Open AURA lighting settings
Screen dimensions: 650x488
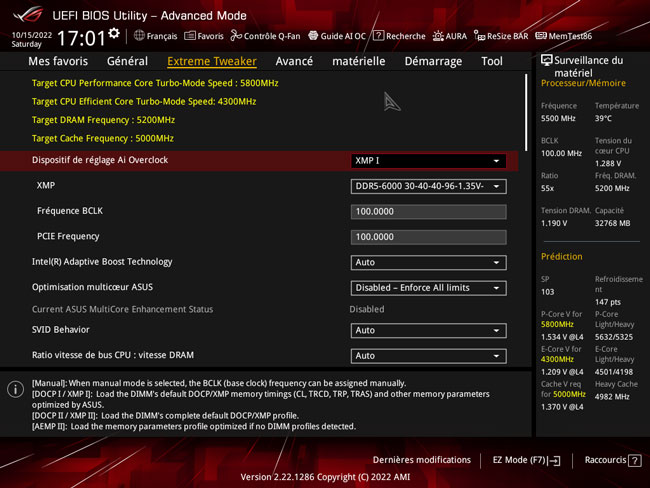(x=449, y=36)
